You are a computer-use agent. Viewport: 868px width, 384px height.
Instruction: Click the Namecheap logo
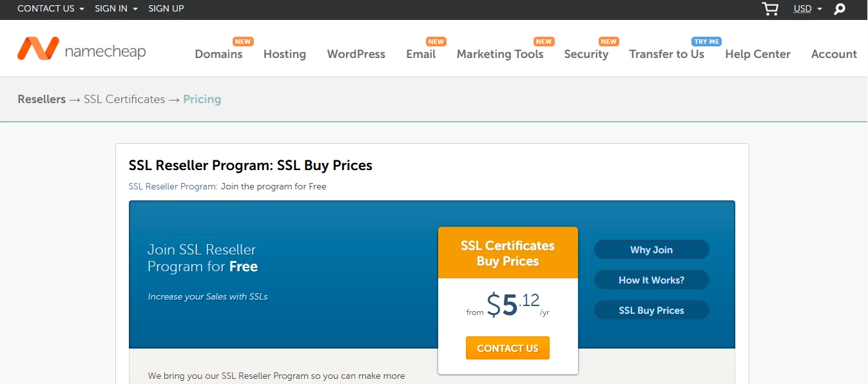click(x=82, y=49)
